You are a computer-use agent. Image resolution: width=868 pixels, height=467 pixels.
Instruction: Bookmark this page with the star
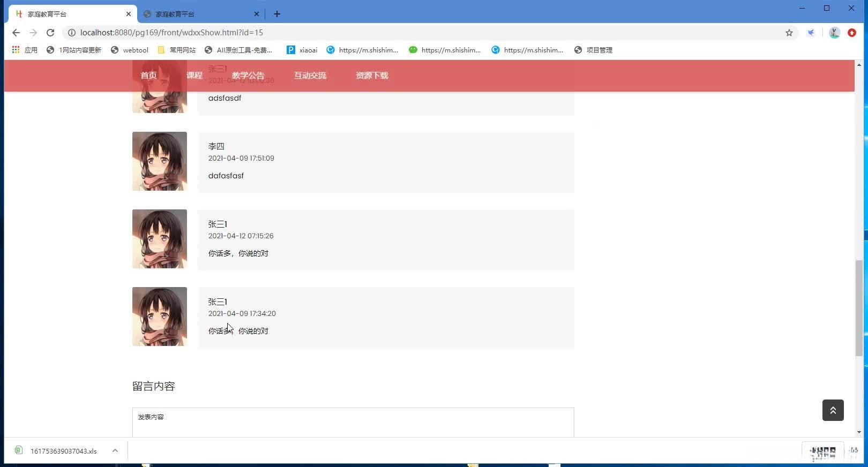click(789, 33)
